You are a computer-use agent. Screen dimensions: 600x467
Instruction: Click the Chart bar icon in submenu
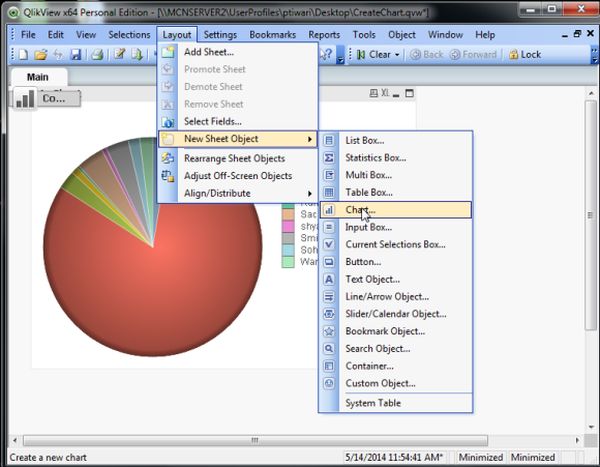[x=329, y=210]
